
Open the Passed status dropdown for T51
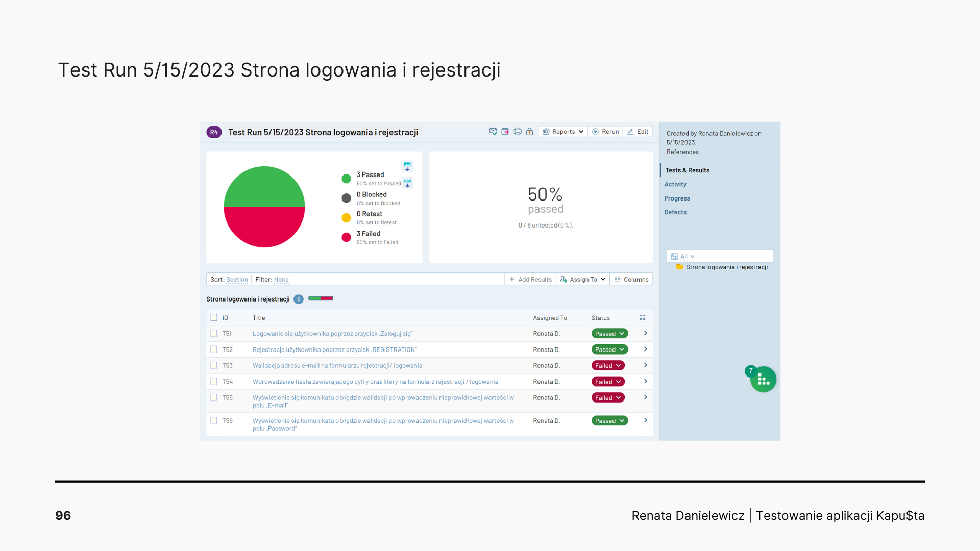click(610, 334)
